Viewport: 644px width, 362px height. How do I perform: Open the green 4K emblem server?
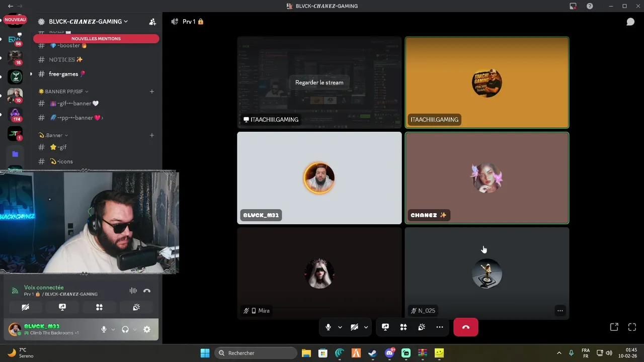click(15, 77)
